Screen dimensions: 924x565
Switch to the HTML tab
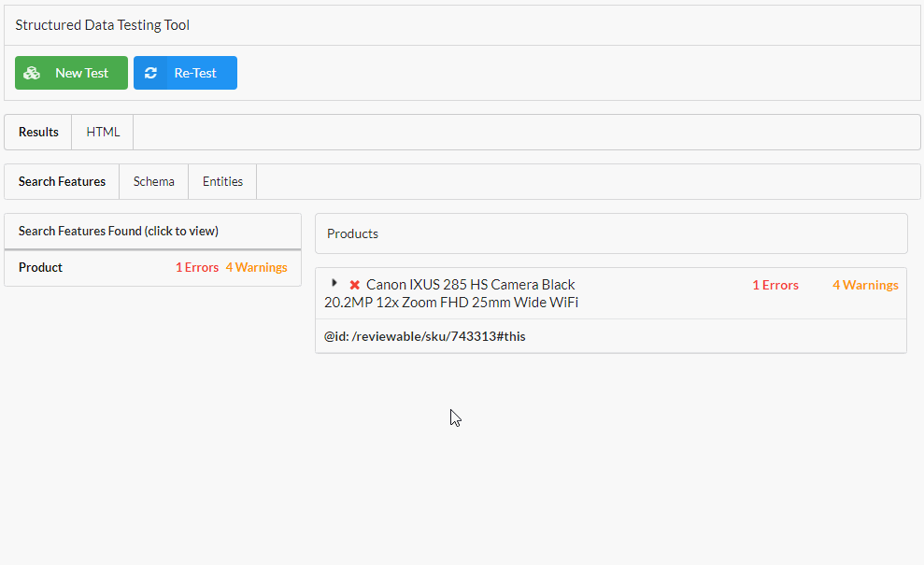pos(101,132)
